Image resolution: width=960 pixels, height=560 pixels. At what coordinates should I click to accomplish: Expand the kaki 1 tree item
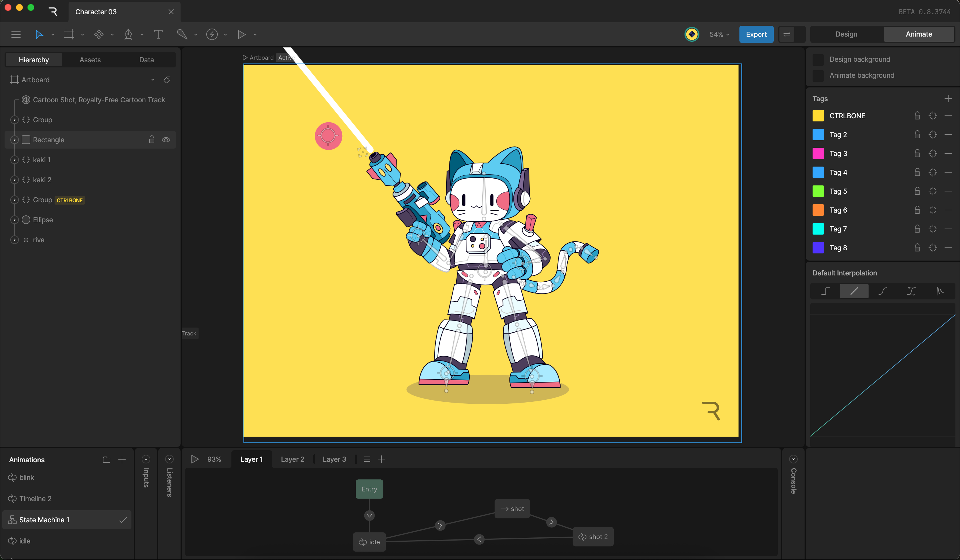click(14, 160)
